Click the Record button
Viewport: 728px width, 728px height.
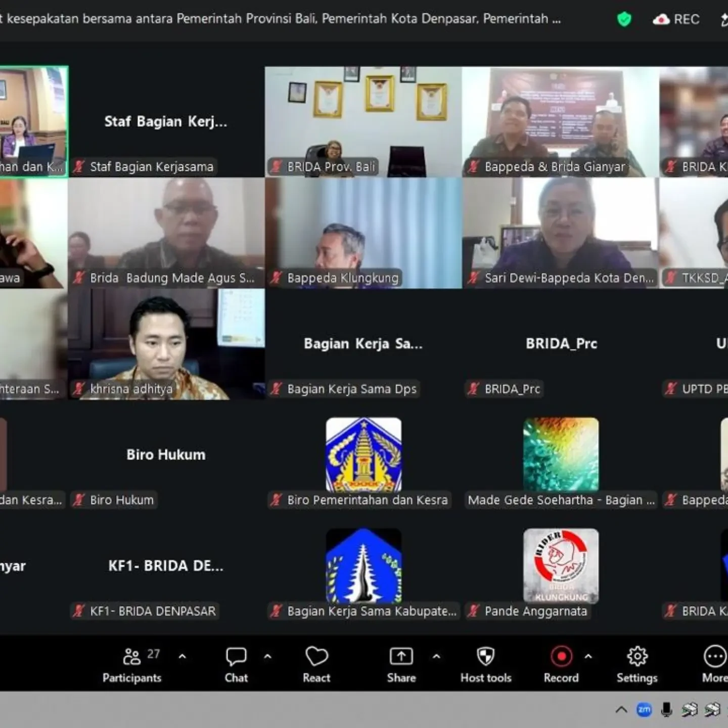[x=561, y=665]
